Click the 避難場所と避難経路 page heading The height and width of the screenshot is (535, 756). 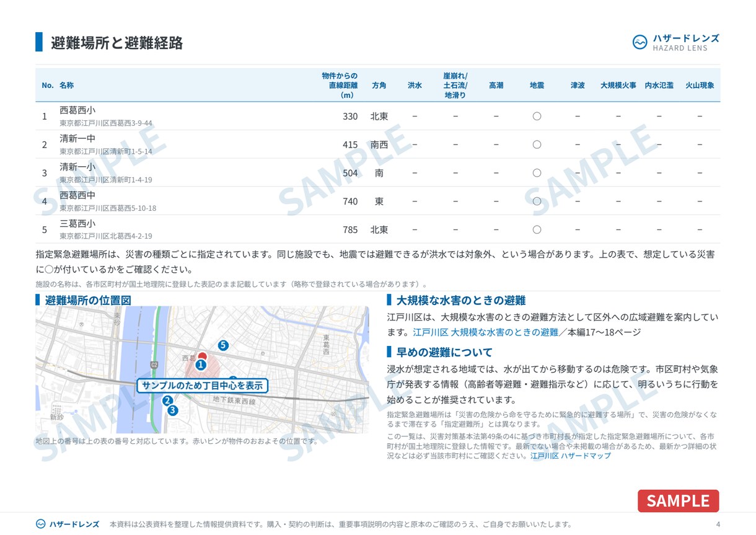pyautogui.click(x=116, y=43)
